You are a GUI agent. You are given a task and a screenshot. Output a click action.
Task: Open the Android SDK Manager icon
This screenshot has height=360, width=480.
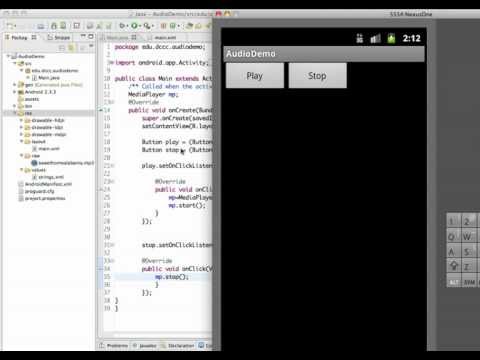point(54,26)
